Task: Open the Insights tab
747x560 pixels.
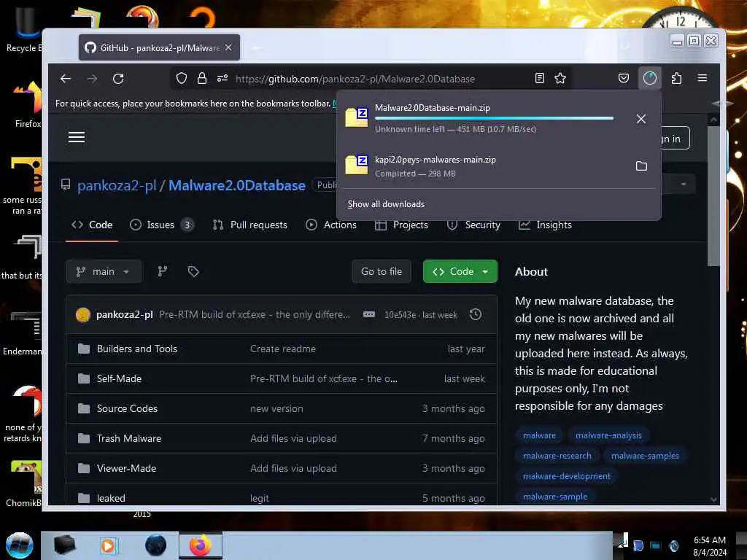Action: point(545,225)
